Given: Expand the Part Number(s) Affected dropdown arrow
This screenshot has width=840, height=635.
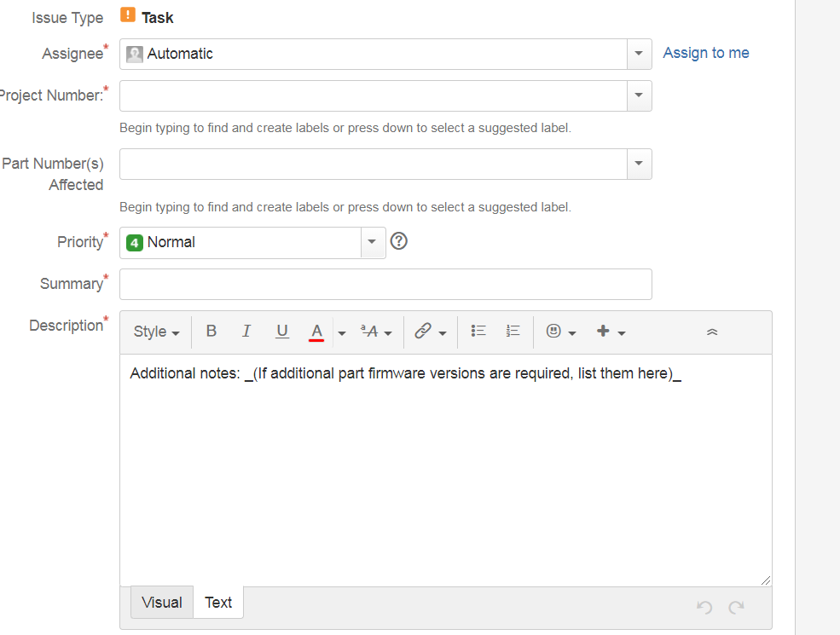Looking at the screenshot, I should (639, 164).
